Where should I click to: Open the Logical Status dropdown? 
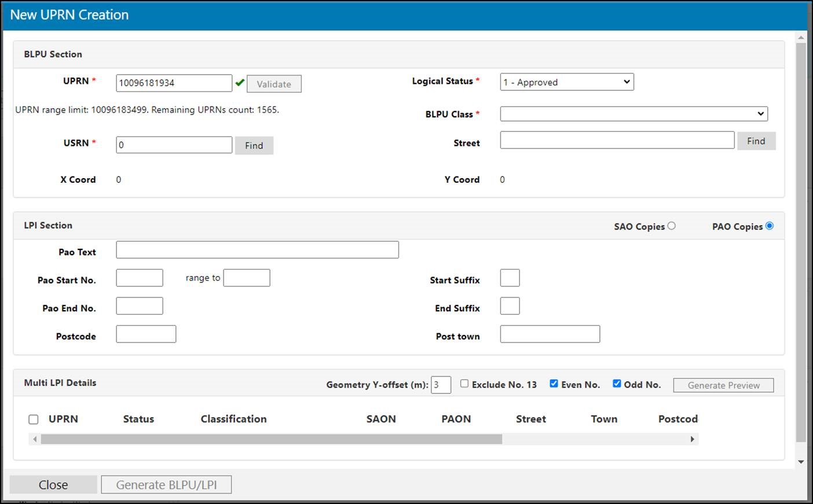pos(567,82)
